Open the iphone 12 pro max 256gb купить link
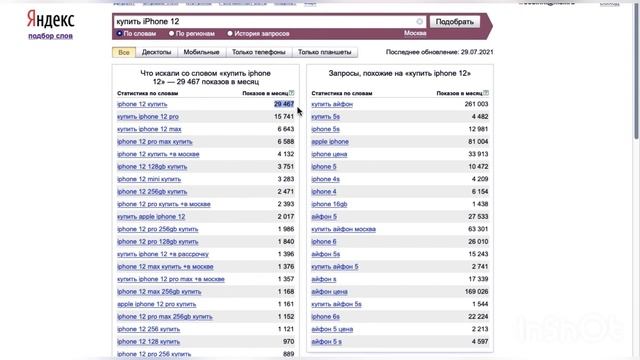Viewport: 640px width, 360px height. (165, 317)
